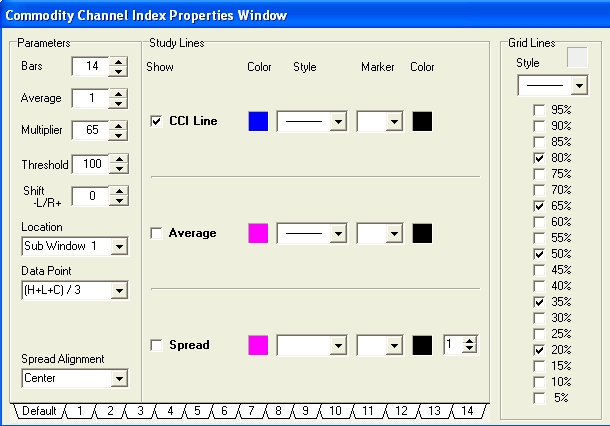Enable the Average study line checkbox
The width and height of the screenshot is (610, 426).
[156, 233]
